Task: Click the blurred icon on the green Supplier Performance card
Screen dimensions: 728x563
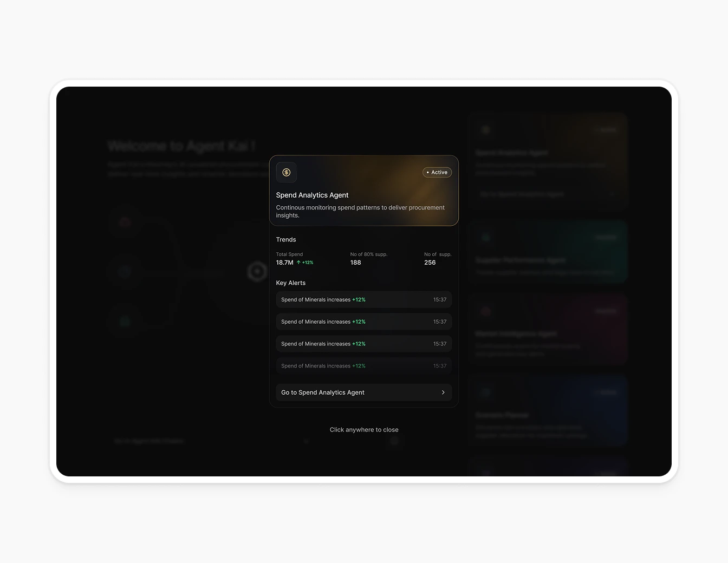Action: pyautogui.click(x=486, y=237)
